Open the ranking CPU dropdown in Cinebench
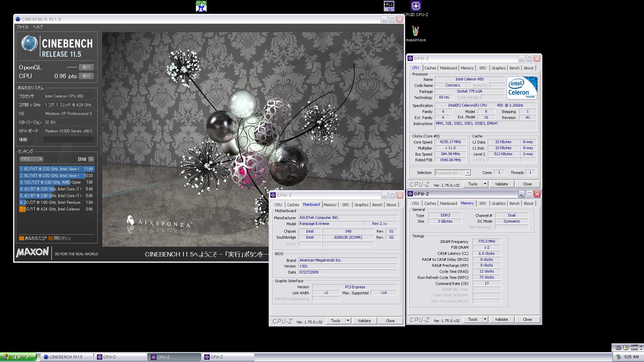The image size is (644, 362). pyautogui.click(x=31, y=159)
